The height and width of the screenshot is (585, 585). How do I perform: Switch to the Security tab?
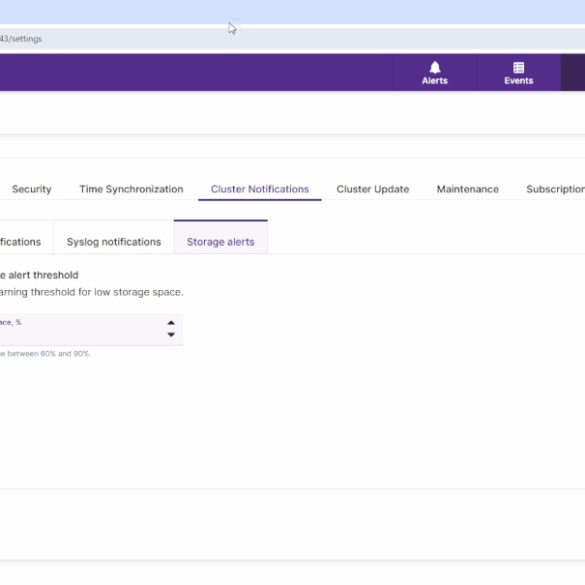[32, 189]
